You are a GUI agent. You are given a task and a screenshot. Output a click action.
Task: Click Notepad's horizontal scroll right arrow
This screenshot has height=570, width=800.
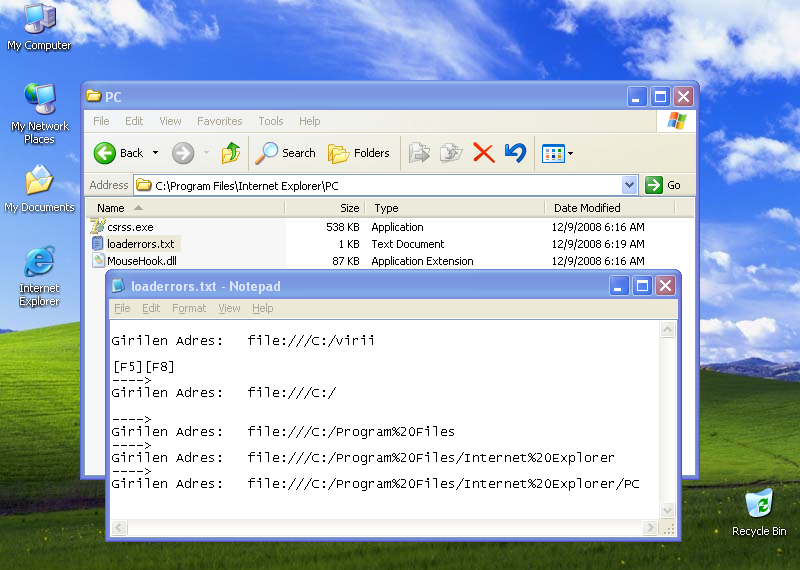(x=650, y=527)
